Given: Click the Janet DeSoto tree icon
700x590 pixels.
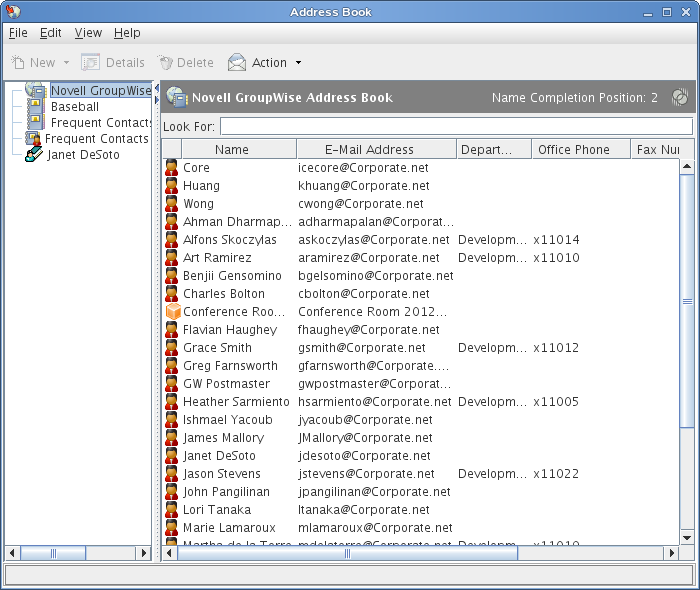Looking at the screenshot, I should tap(34, 154).
